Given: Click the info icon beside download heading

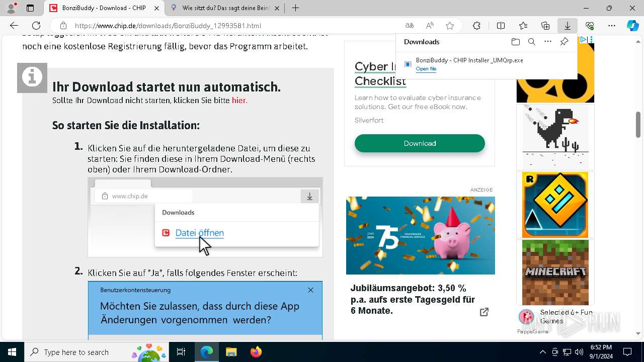Looking at the screenshot, I should click(32, 78).
